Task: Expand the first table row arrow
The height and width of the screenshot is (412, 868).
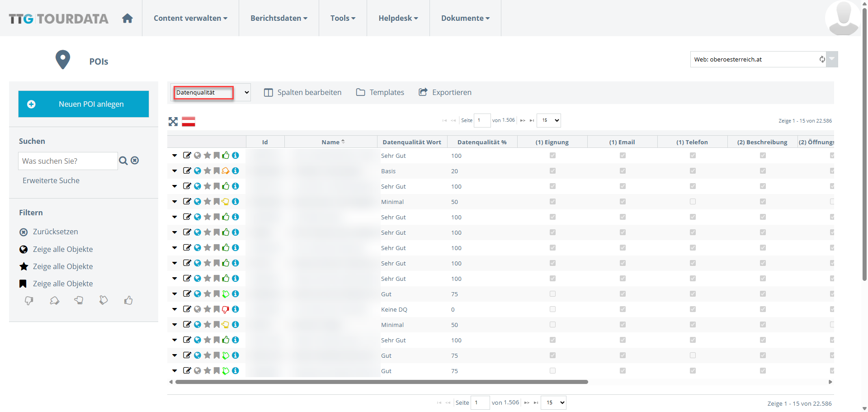Action: point(175,156)
